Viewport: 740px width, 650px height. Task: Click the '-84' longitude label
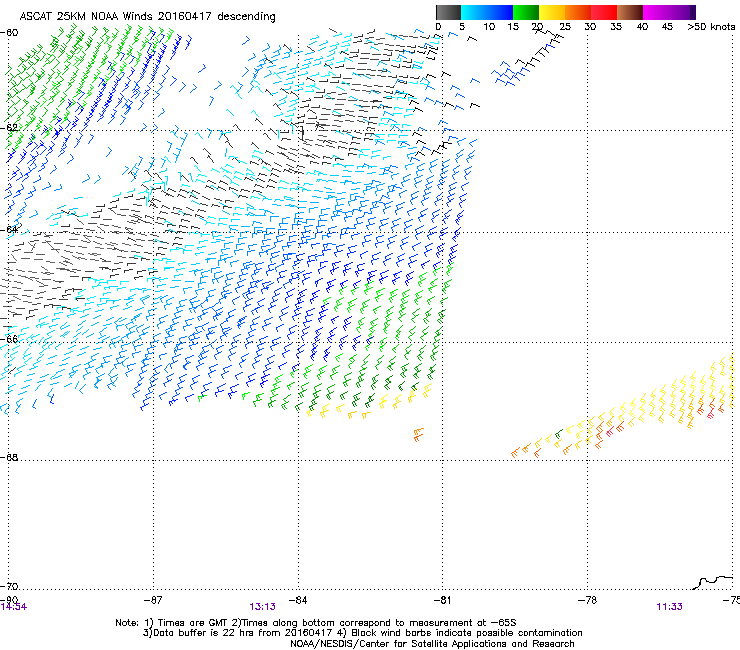[298, 600]
